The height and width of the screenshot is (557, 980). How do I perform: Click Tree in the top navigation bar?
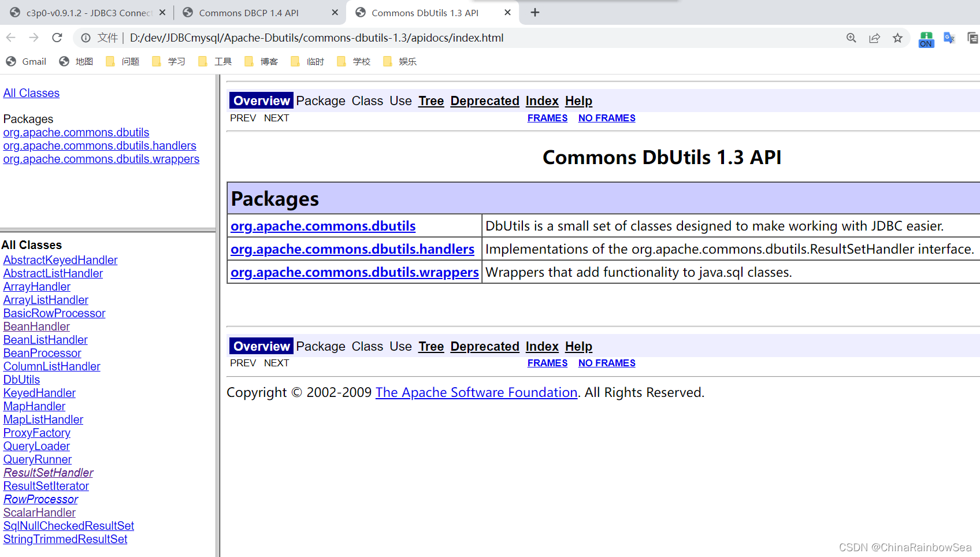[431, 101]
